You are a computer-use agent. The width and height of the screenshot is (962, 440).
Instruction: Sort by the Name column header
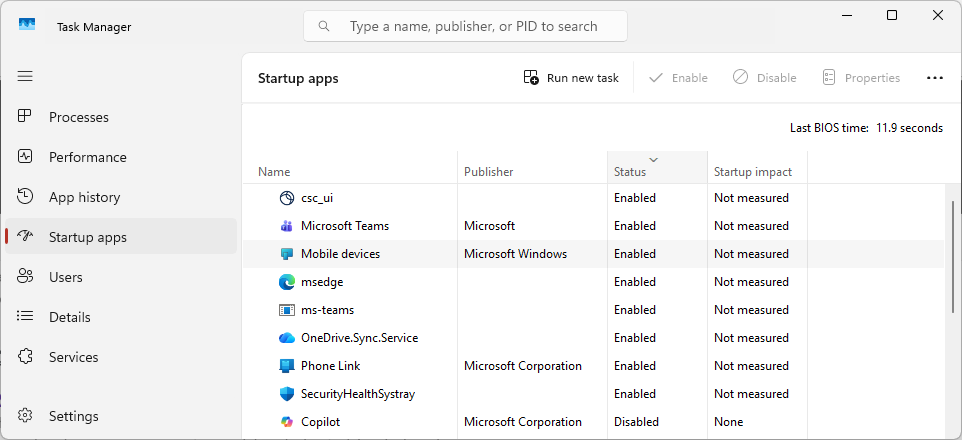pyautogui.click(x=350, y=167)
